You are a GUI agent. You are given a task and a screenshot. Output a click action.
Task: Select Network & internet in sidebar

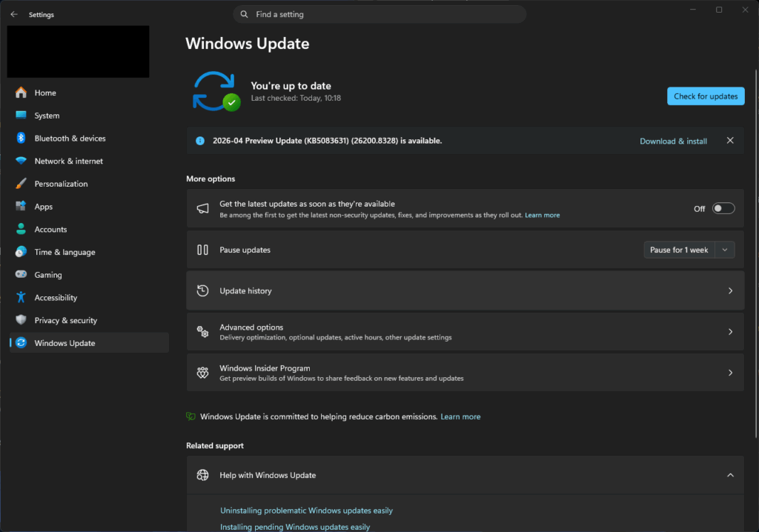click(89, 161)
